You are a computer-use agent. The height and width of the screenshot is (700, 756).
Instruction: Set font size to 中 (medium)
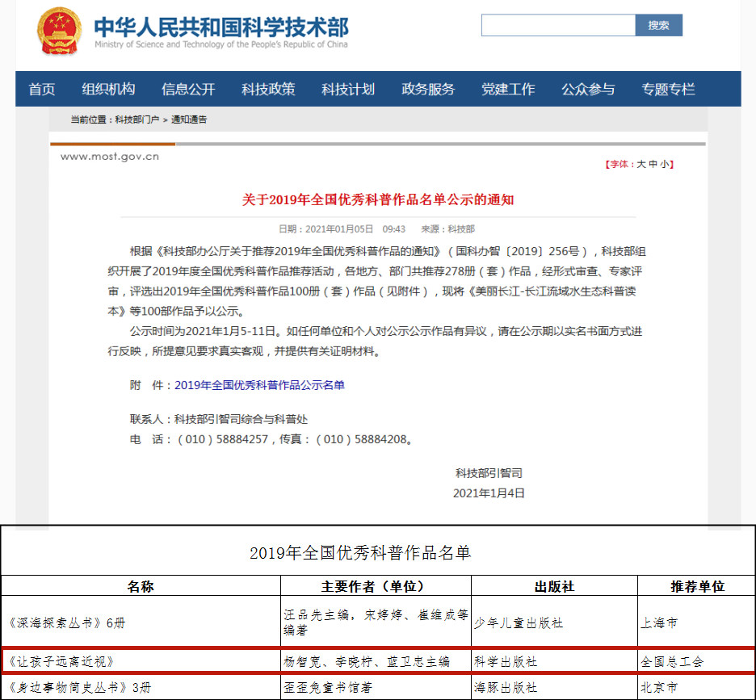coord(653,164)
